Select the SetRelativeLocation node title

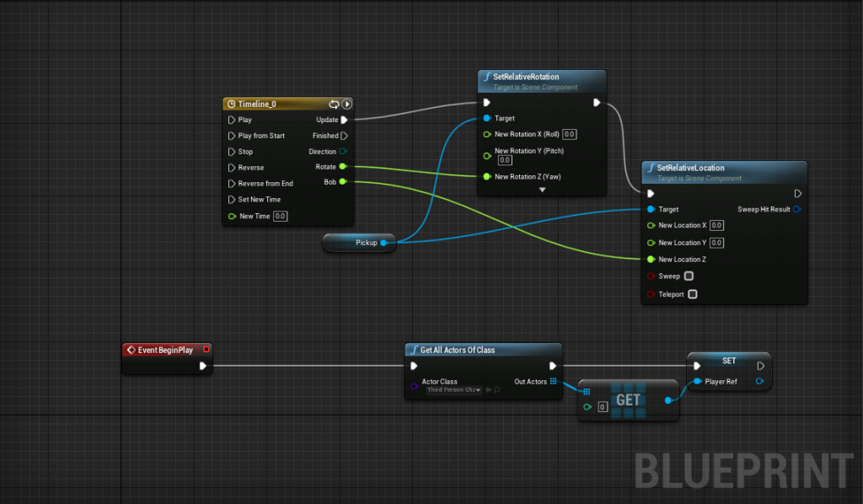tap(690, 168)
